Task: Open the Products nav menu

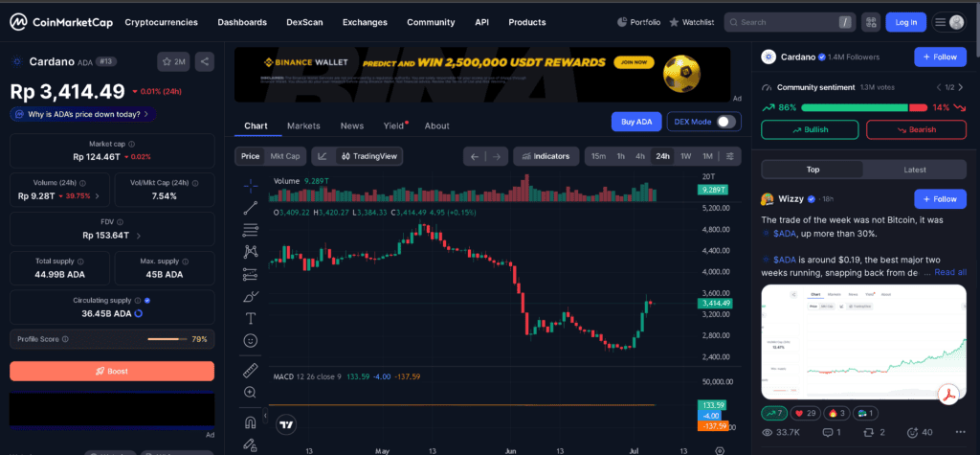Action: pos(527,23)
